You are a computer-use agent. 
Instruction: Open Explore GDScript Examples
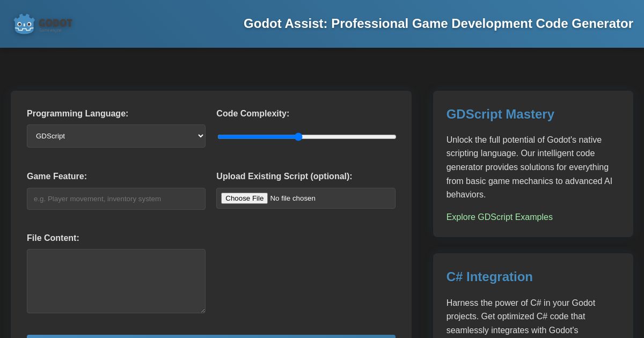click(499, 217)
